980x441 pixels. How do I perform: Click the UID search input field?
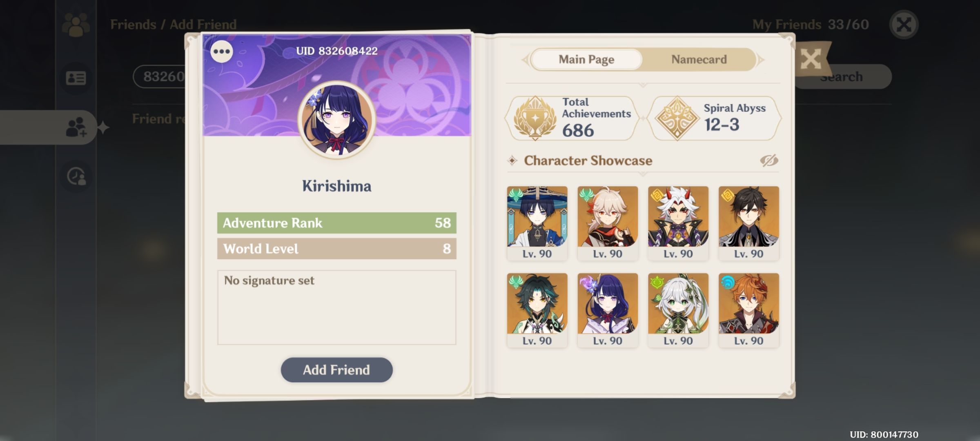tap(159, 76)
